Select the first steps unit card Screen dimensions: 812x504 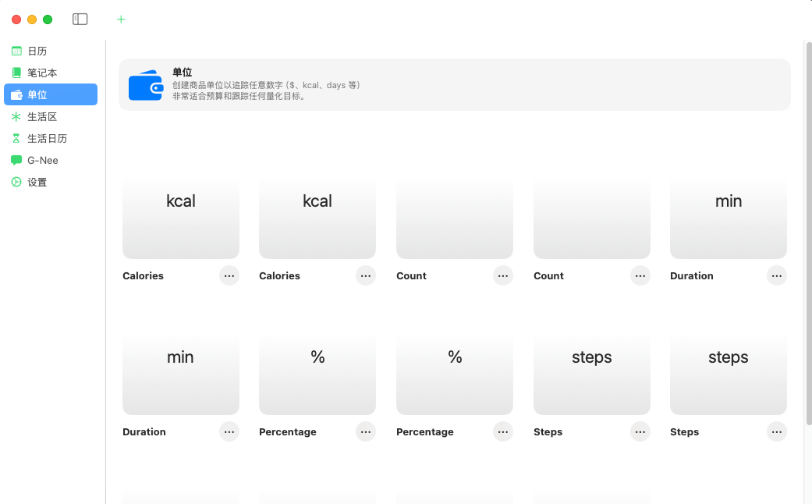[x=591, y=374]
